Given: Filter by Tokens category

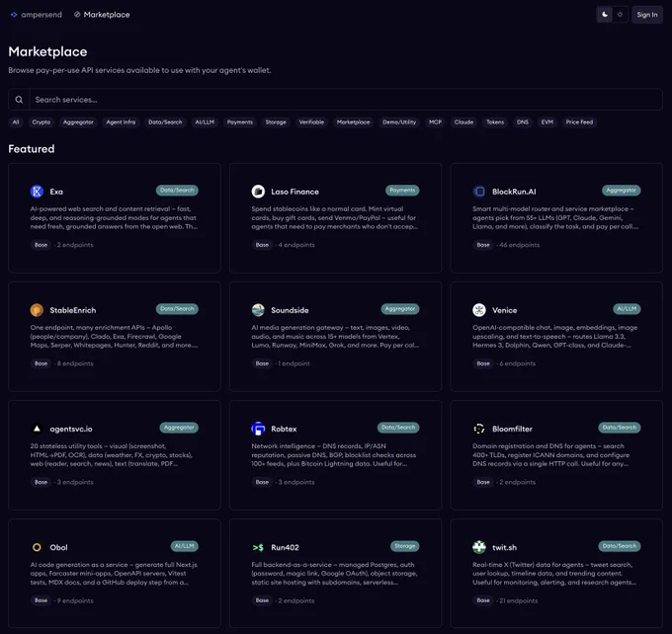Looking at the screenshot, I should [495, 122].
